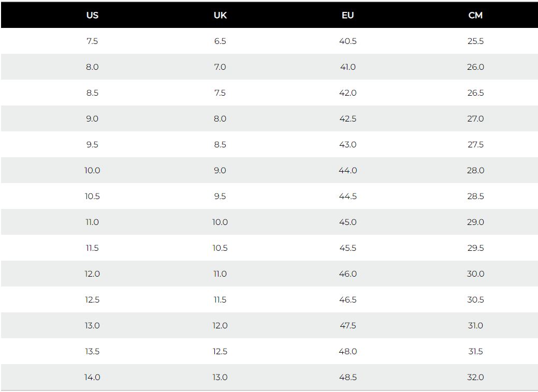The width and height of the screenshot is (538, 392).
Task: Select US size 7.5 cell
Action: [92, 41]
